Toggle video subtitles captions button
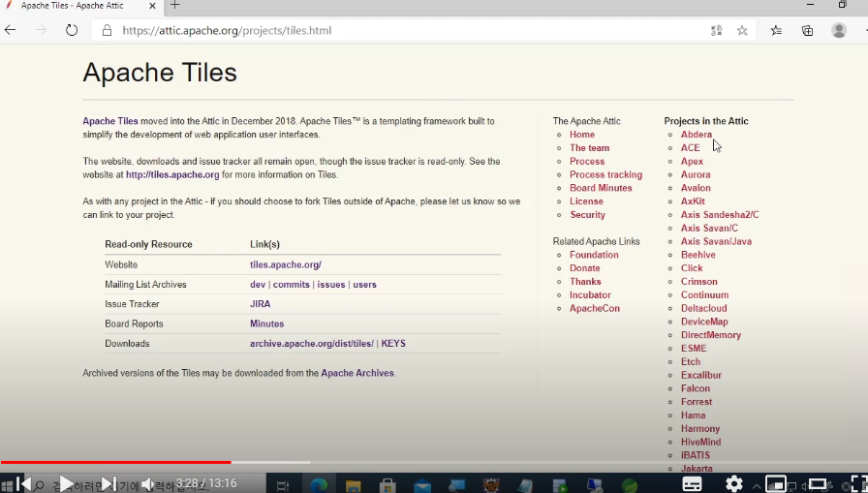This screenshot has height=493, width=868. (692, 484)
